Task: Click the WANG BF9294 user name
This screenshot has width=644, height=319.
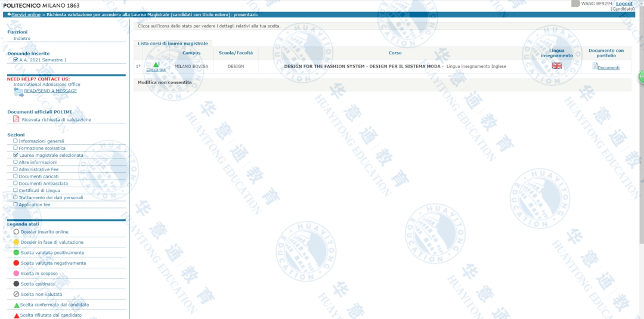Action: (597, 4)
